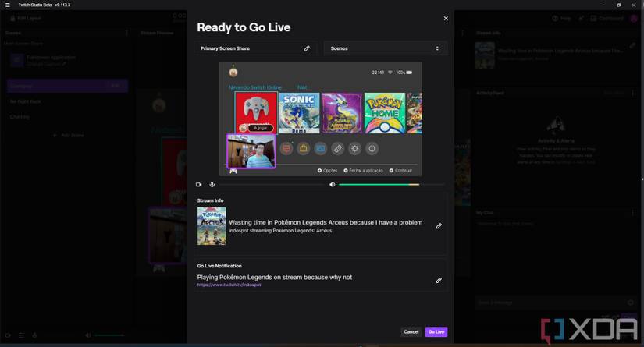Viewport: 644px width, 347px height.
Task: Adjust the green audio volume slider
Action: point(391,185)
